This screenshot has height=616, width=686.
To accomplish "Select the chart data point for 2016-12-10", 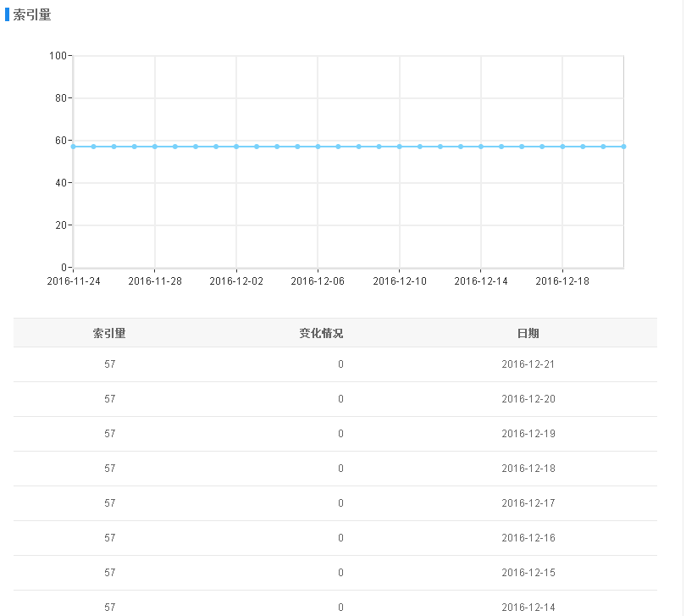I will pyautogui.click(x=400, y=147).
